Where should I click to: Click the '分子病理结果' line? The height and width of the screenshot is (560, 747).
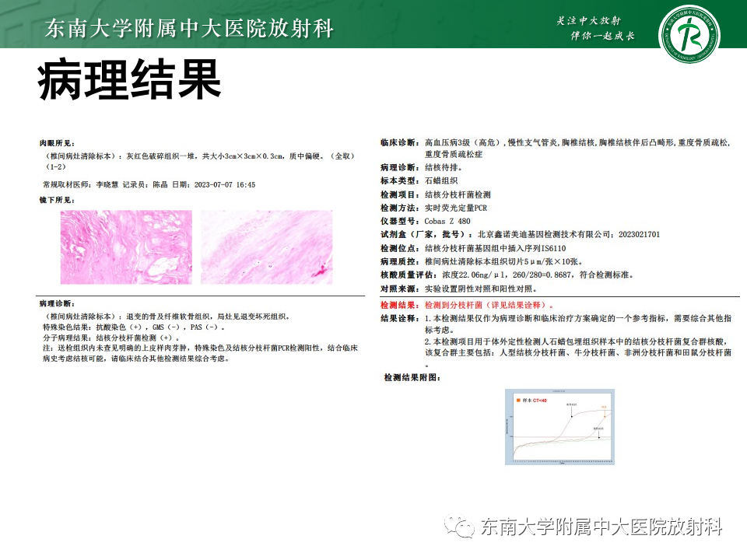pos(111,338)
